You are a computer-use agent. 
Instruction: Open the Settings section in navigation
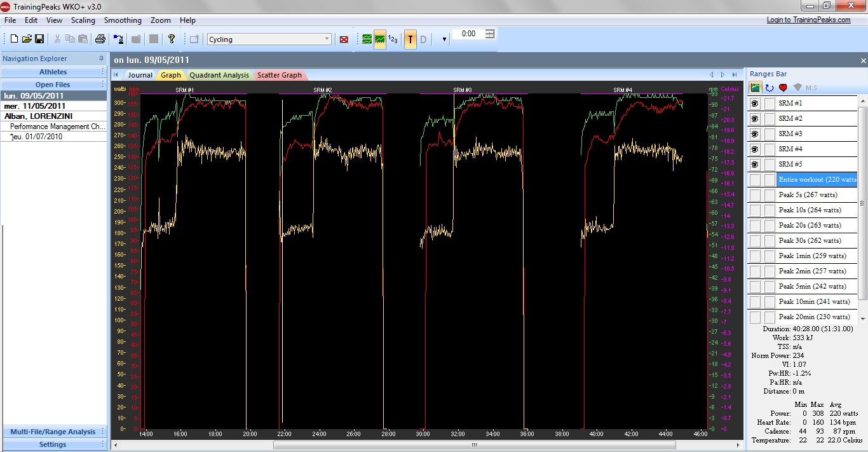click(53, 444)
